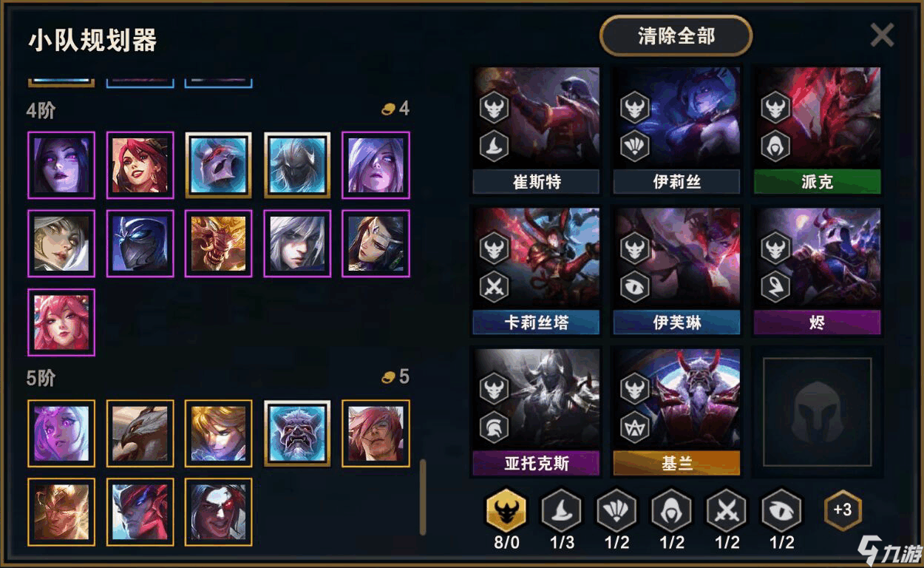
Task: Pick the red-haired pirate 4-cost champion portrait
Action: (140, 165)
